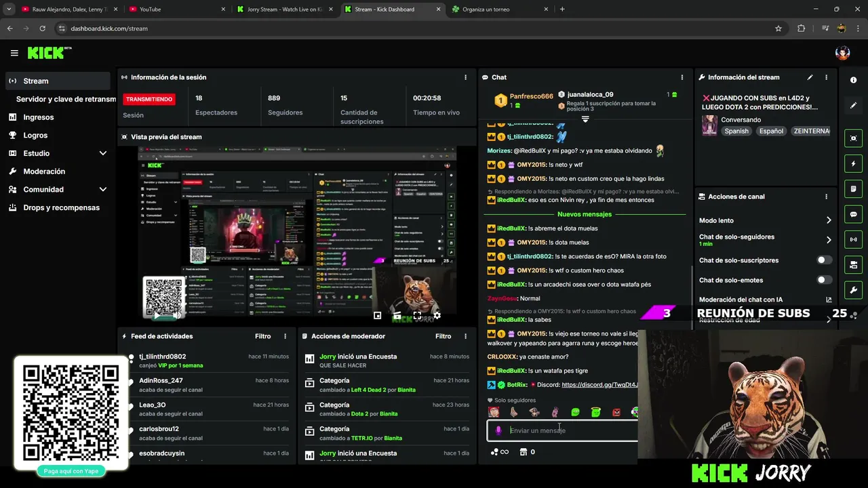Click the browser address bar URL
The width and height of the screenshot is (868, 488).
point(109,28)
